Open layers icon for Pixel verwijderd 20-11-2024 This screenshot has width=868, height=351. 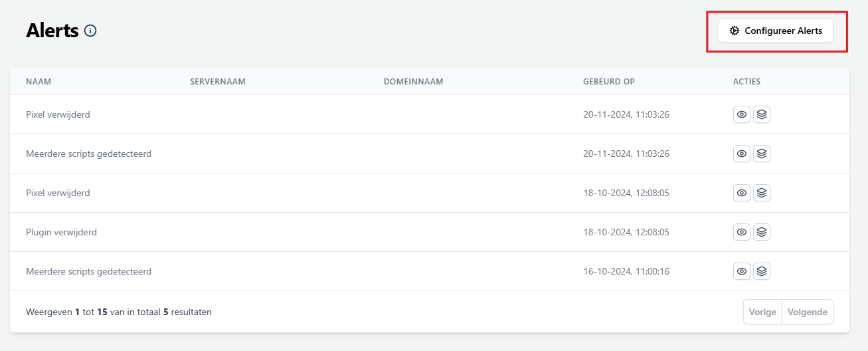click(762, 114)
